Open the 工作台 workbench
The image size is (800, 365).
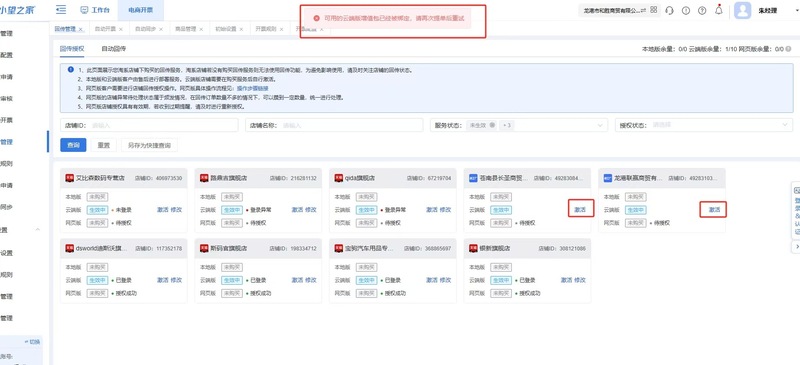(95, 10)
